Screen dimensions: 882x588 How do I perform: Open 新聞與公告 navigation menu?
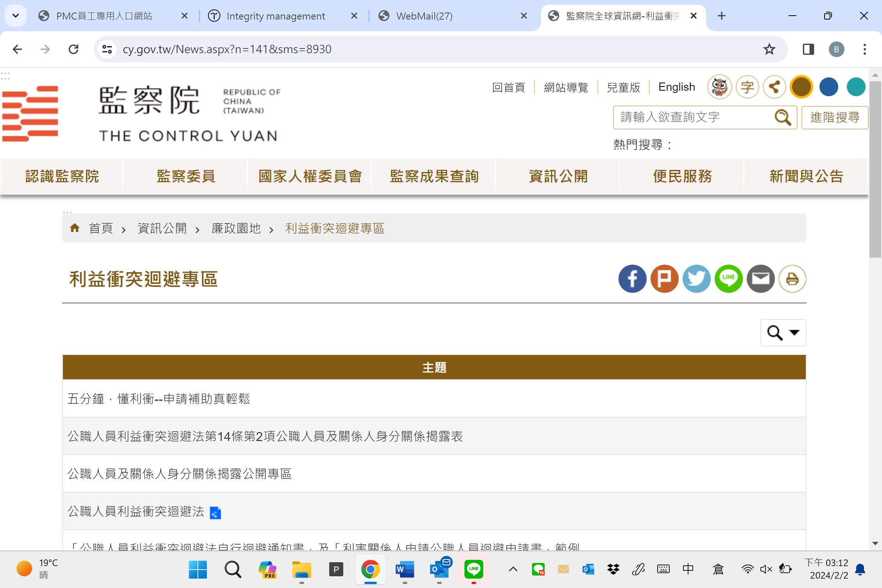(806, 176)
